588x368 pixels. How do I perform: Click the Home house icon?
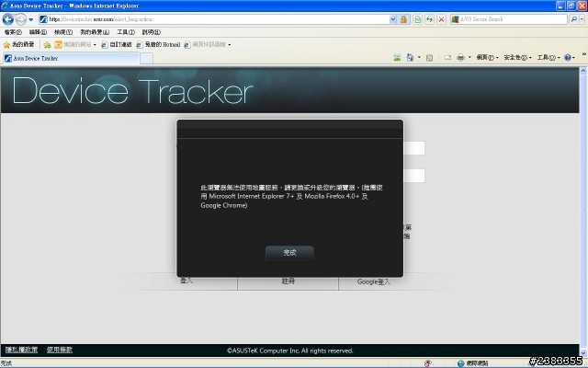pos(411,57)
